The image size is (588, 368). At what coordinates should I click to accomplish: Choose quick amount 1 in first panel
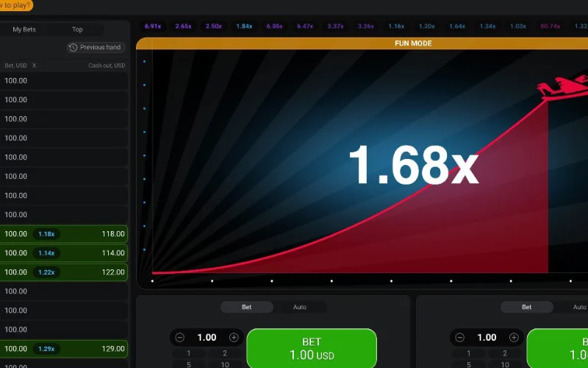(x=189, y=353)
